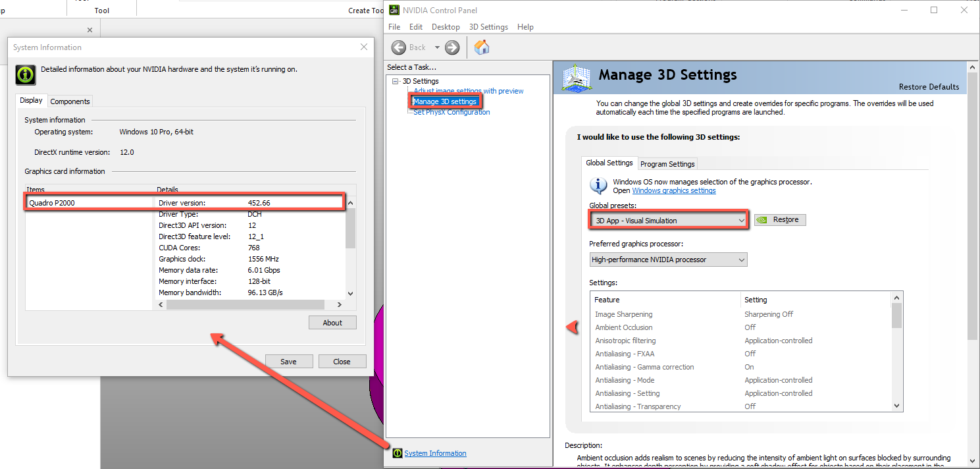Image resolution: width=980 pixels, height=469 pixels.
Task: Click the System Information icon at bottom left
Action: point(397,453)
